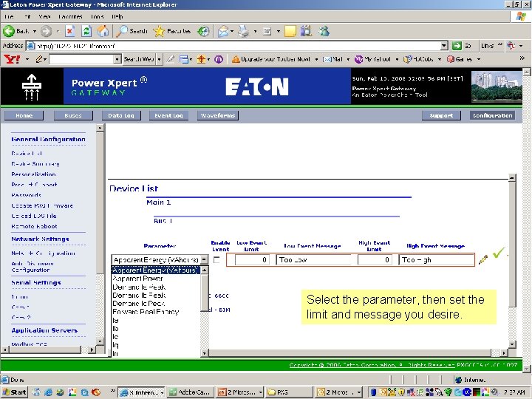532x399 pixels.
Task: Select Apparent Power in parameter list
Action: click(156, 279)
